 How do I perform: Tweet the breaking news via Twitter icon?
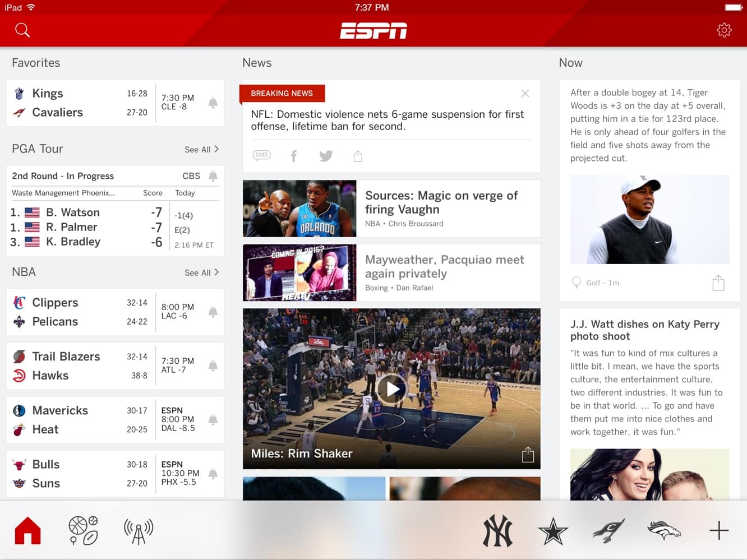(x=326, y=156)
